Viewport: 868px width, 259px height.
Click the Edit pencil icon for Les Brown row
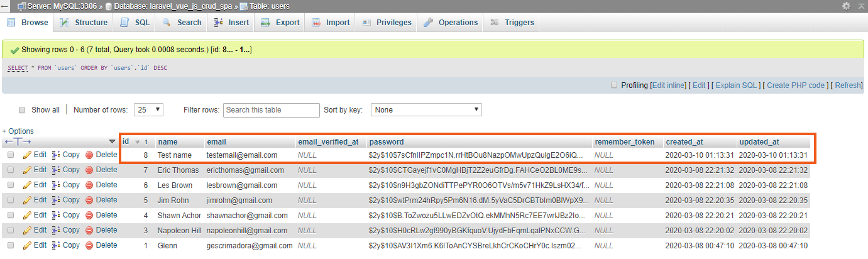(x=27, y=185)
